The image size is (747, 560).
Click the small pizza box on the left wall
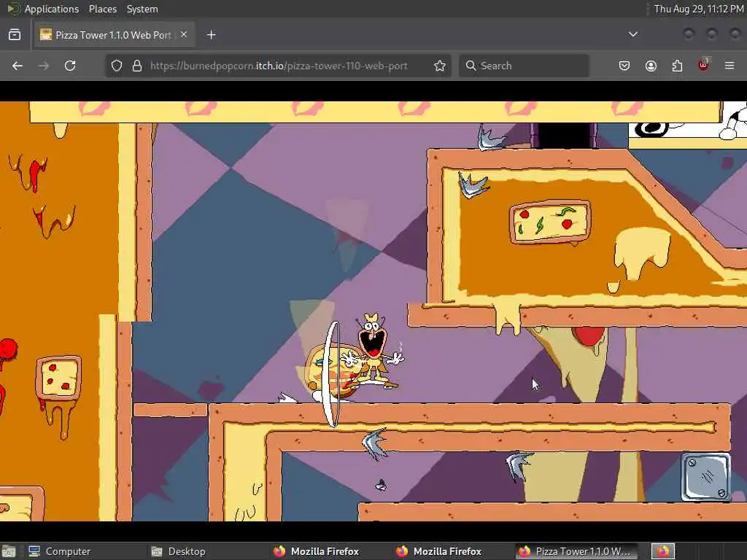pos(58,378)
